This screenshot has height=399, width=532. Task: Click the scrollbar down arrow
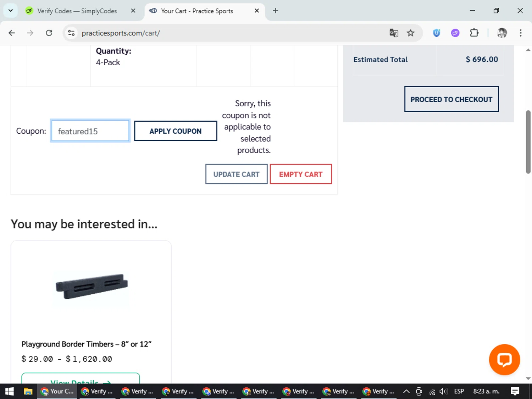[528, 378]
